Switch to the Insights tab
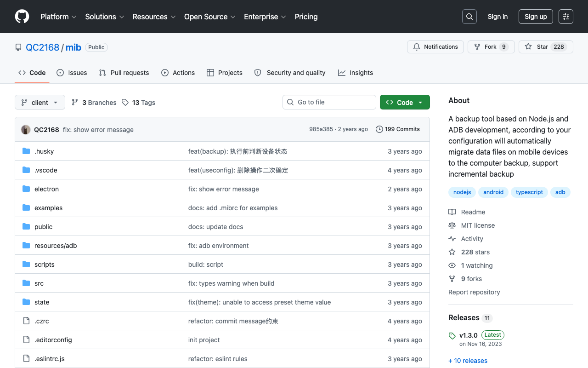The height and width of the screenshot is (368, 588). [356, 73]
